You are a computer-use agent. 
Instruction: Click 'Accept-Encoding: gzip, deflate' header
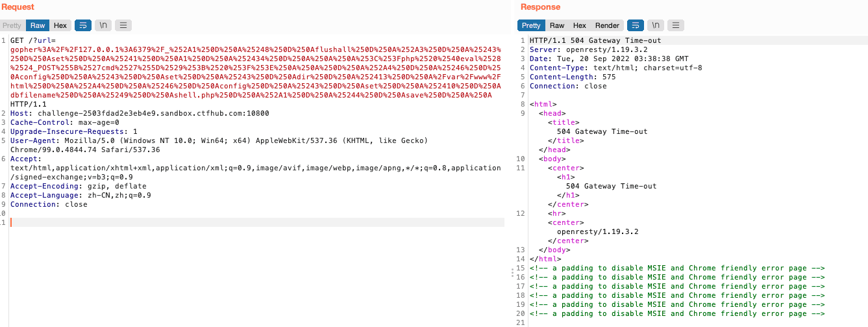coord(79,186)
